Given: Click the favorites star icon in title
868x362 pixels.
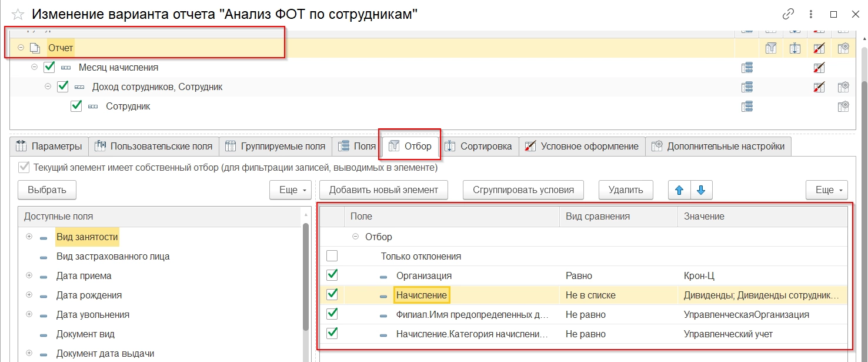Looking at the screenshot, I should 18,15.
